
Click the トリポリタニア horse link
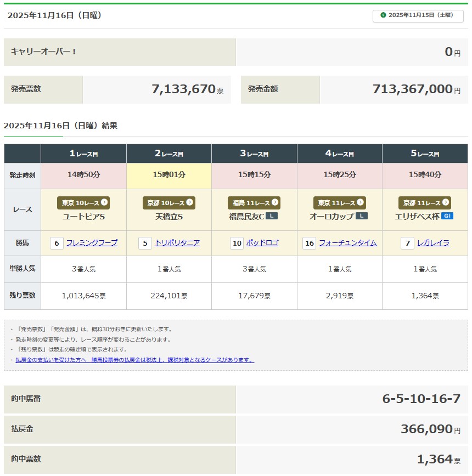pos(177,243)
